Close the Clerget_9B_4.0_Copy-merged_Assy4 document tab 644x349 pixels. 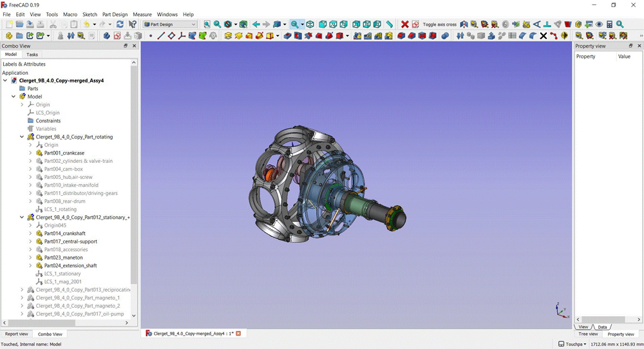click(238, 334)
